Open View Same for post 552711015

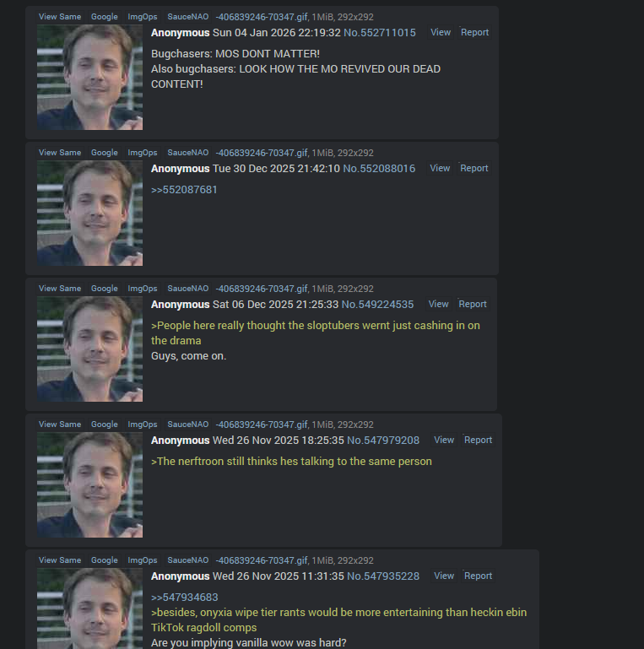(60, 17)
